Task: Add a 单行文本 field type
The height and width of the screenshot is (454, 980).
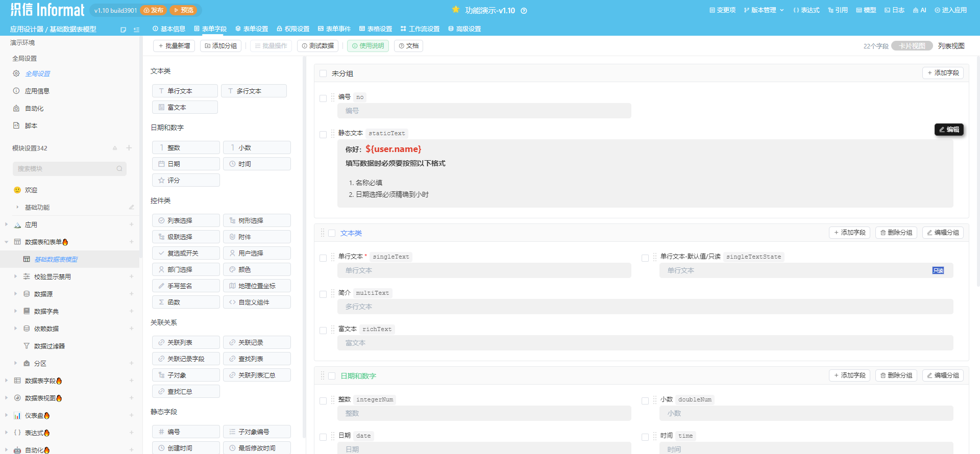Action: coord(185,91)
